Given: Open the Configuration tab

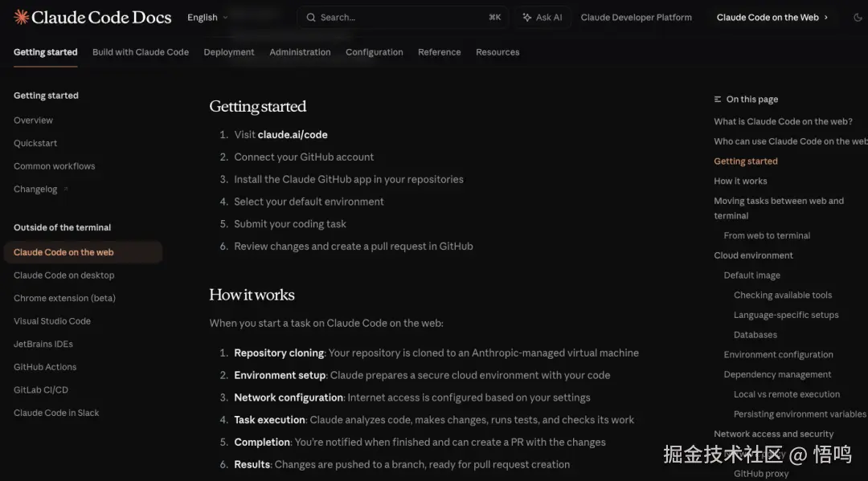Looking at the screenshot, I should click(x=374, y=52).
